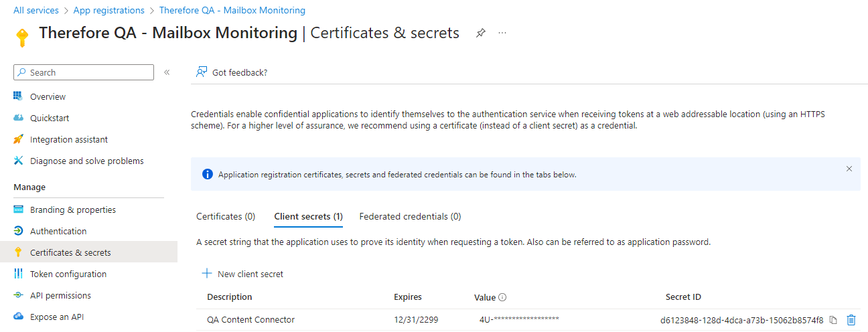Click the Secret ID column header
This screenshot has height=332, width=868.
click(x=683, y=297)
